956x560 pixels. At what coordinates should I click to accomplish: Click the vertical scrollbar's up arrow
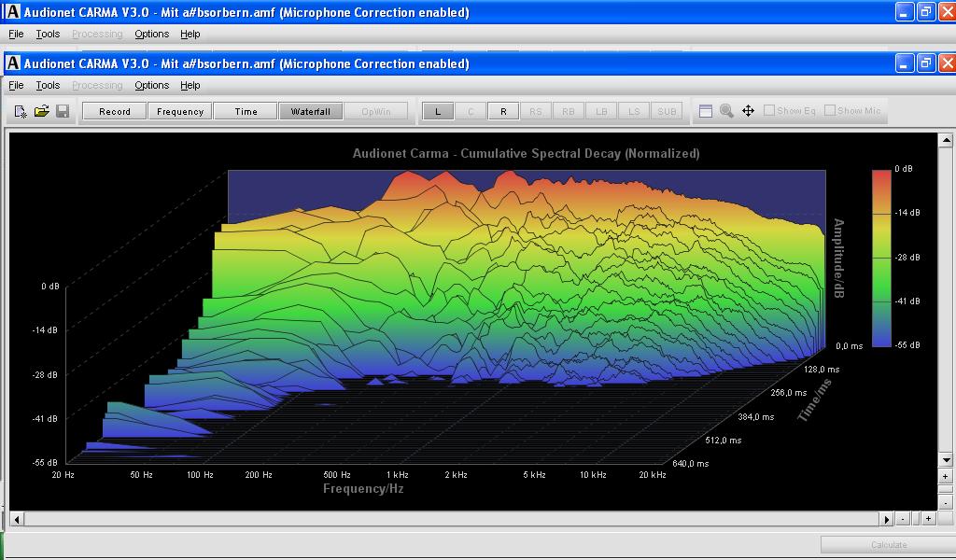tap(946, 141)
